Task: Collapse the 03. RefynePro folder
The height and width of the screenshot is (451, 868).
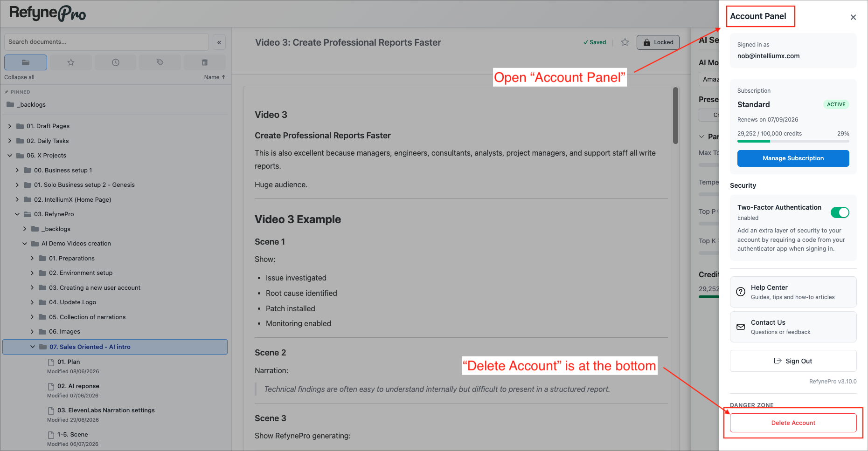Action: (x=17, y=214)
